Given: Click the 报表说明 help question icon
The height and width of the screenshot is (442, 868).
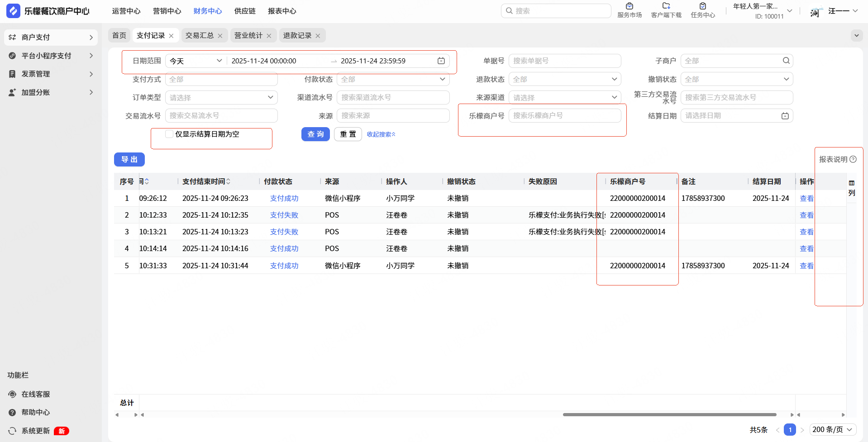Looking at the screenshot, I should [853, 159].
